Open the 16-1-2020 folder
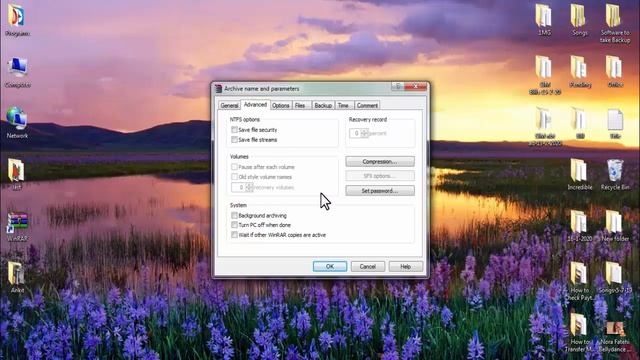 pyautogui.click(x=580, y=225)
